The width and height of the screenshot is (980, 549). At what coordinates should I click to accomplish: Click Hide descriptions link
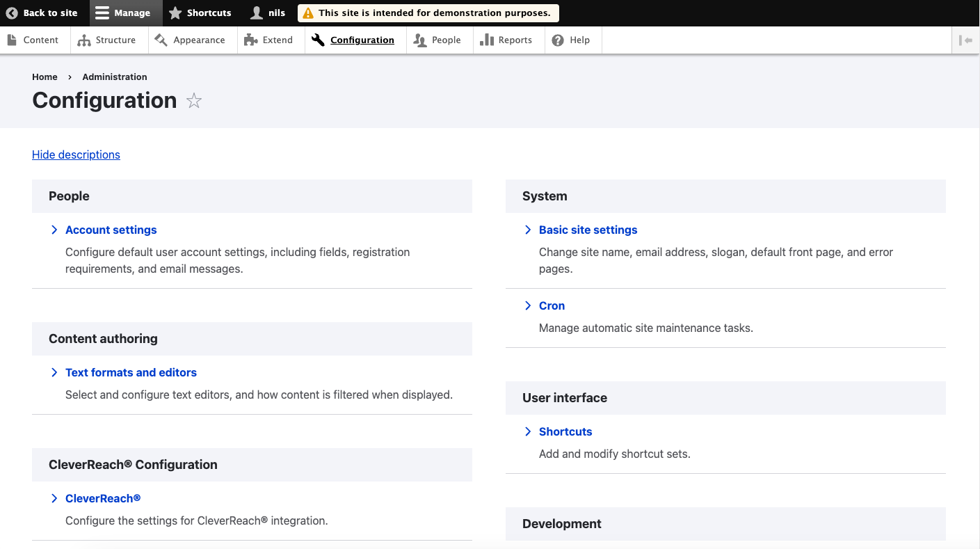point(76,154)
